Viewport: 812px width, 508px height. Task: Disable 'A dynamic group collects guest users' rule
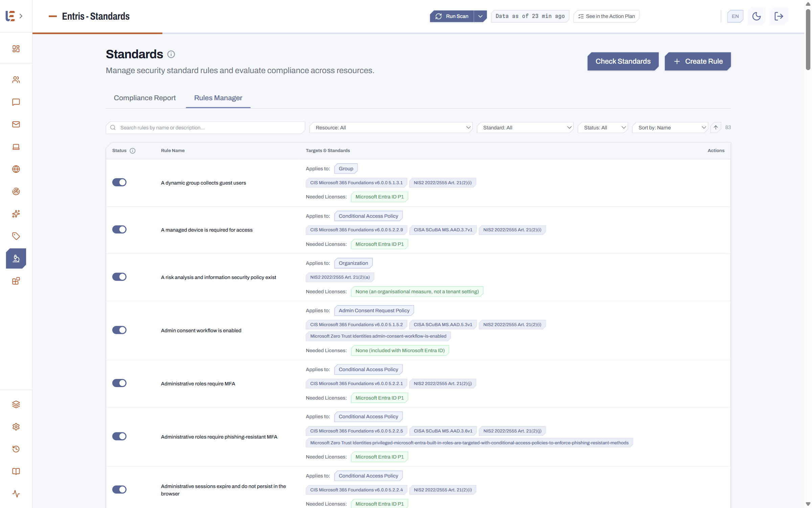[x=119, y=183]
